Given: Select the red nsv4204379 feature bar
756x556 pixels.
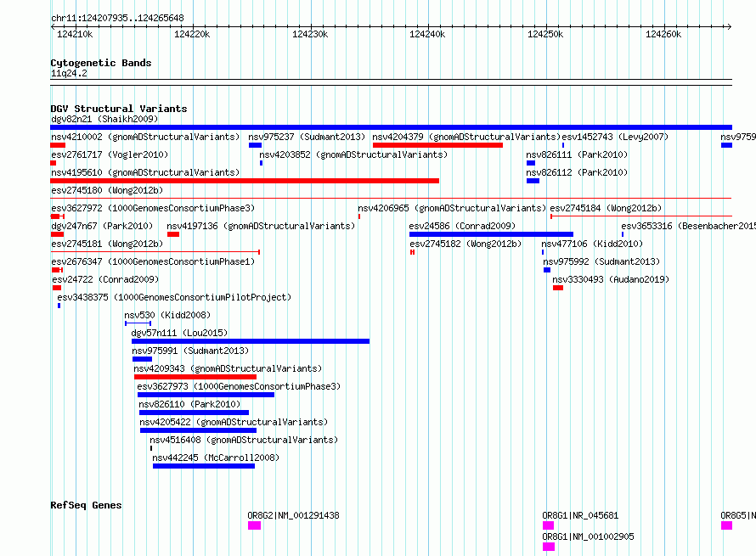Looking at the screenshot, I should click(x=437, y=145).
